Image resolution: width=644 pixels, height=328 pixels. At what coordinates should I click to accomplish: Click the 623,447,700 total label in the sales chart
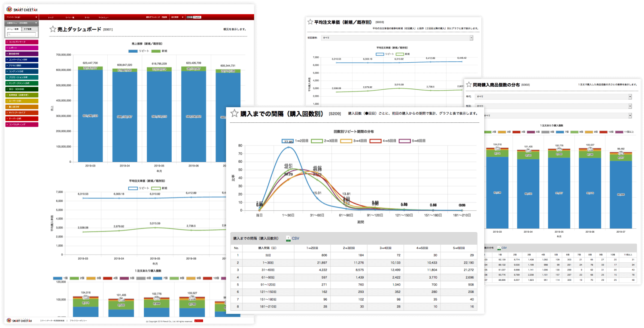click(90, 63)
